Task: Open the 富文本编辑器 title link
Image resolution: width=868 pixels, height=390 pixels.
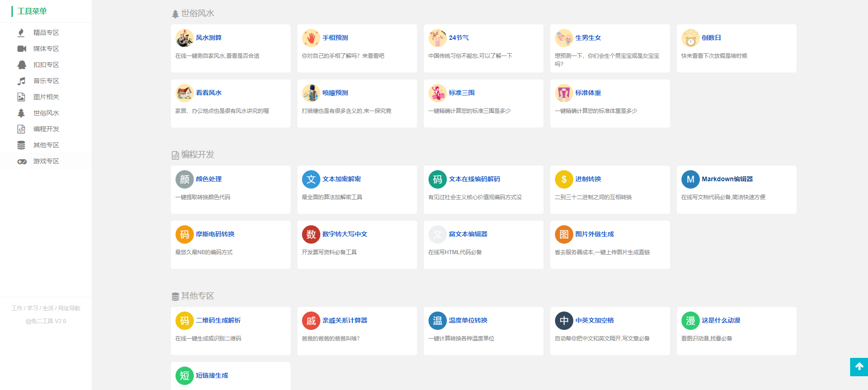Action: click(x=468, y=234)
